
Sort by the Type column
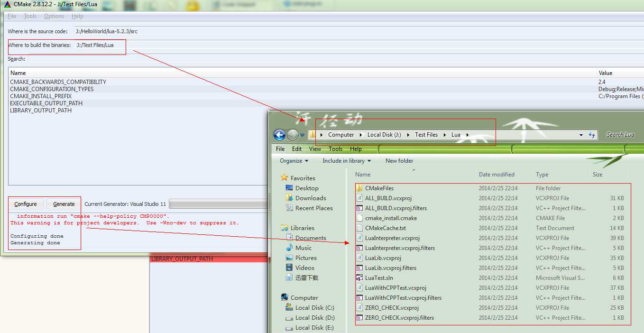point(542,175)
